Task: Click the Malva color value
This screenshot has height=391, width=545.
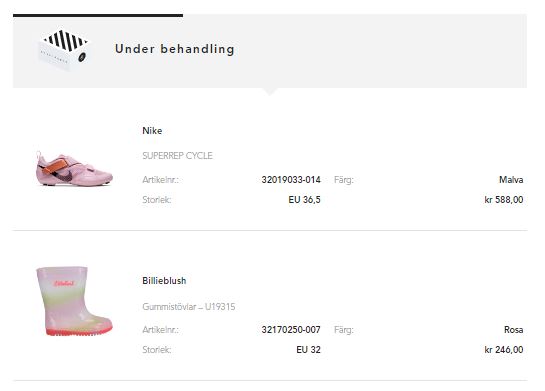Action: 511,180
